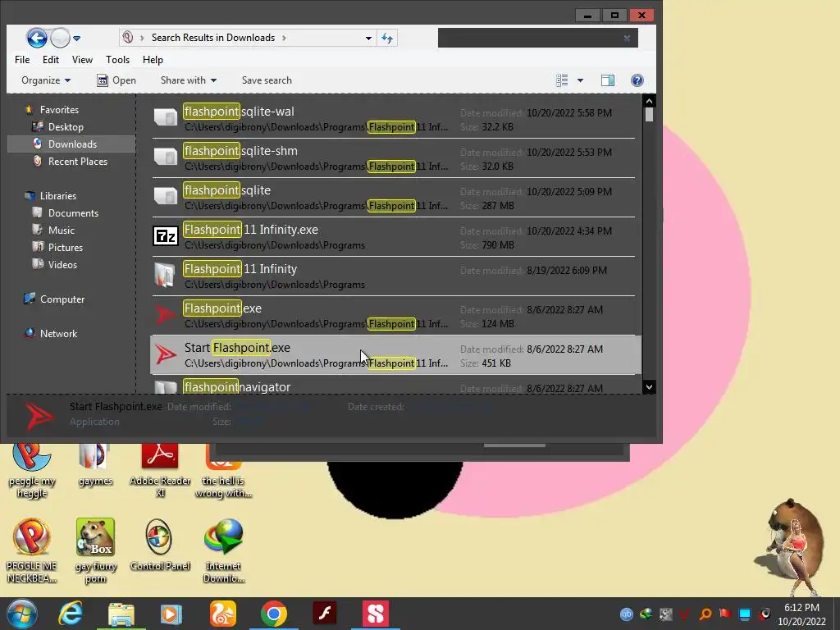
Task: Click Save search button
Action: pyautogui.click(x=267, y=80)
